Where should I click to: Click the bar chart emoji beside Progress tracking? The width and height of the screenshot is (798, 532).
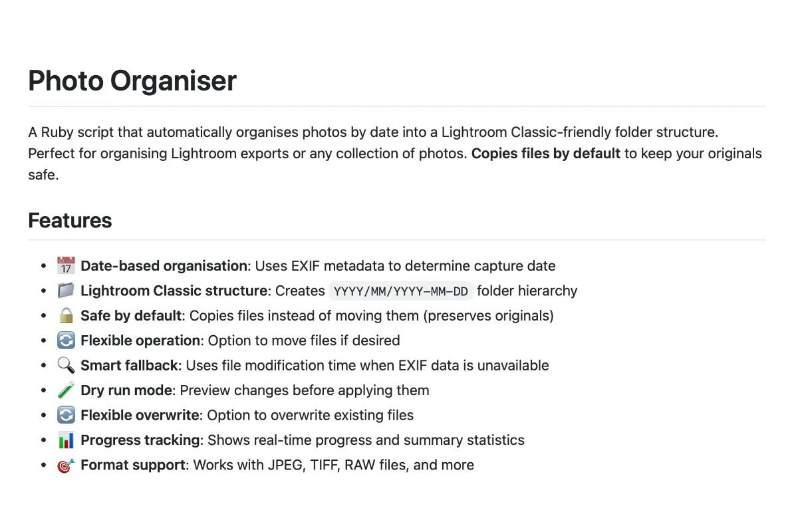[66, 440]
